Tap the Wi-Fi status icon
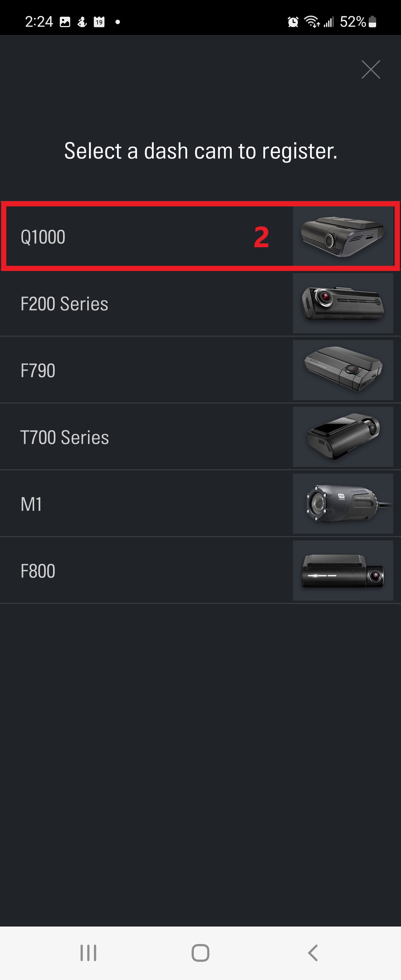 (x=312, y=22)
